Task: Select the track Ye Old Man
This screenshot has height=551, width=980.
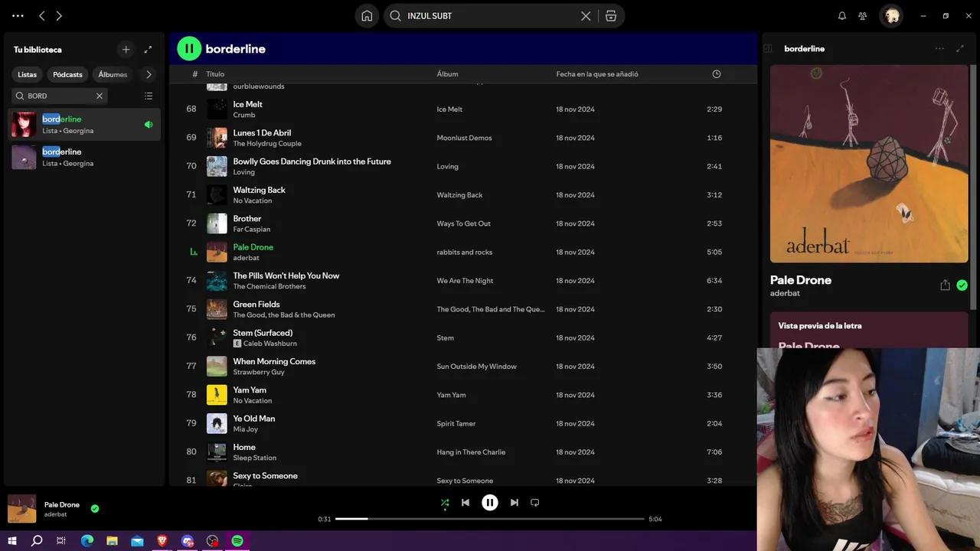Action: pos(253,419)
